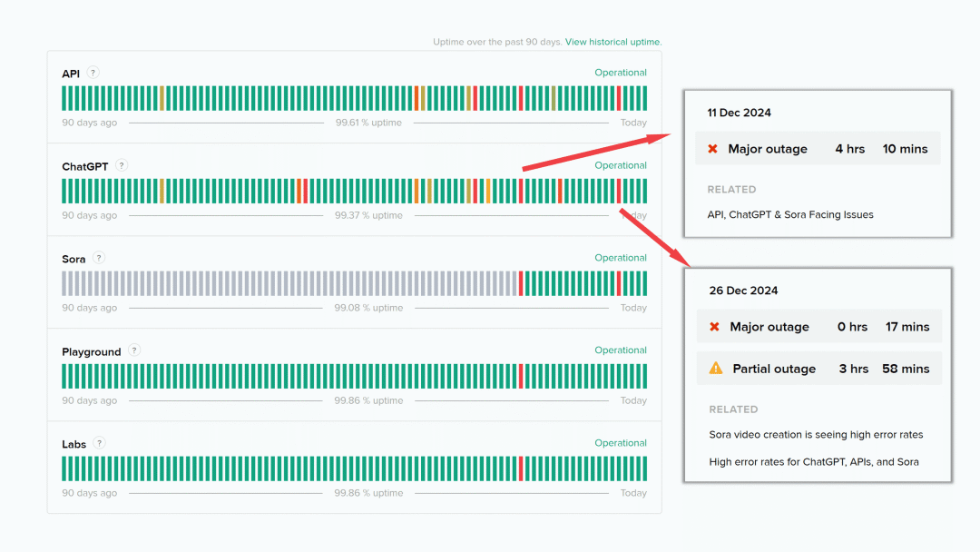Show the help icon info for Playground
The image size is (980, 552).
coord(133,350)
